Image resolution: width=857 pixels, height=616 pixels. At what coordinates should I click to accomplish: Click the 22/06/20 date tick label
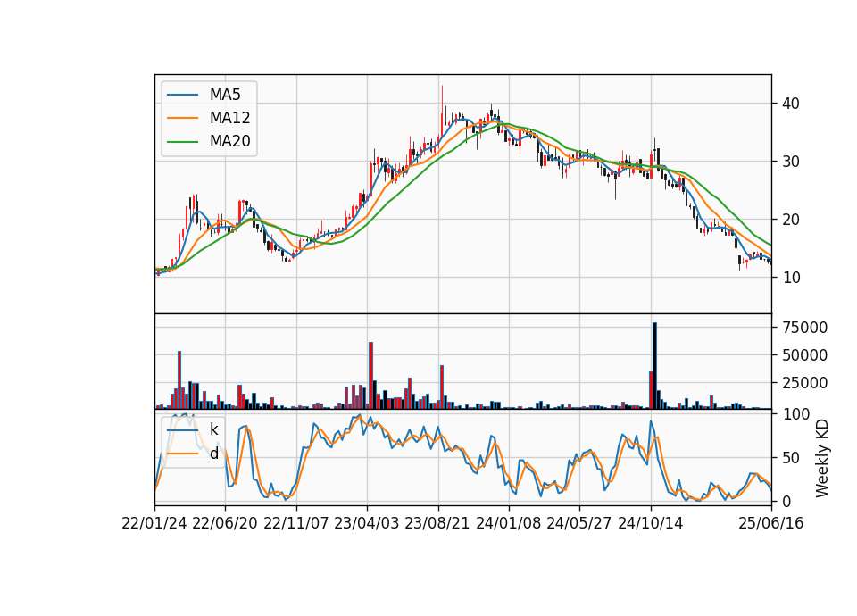(x=225, y=523)
